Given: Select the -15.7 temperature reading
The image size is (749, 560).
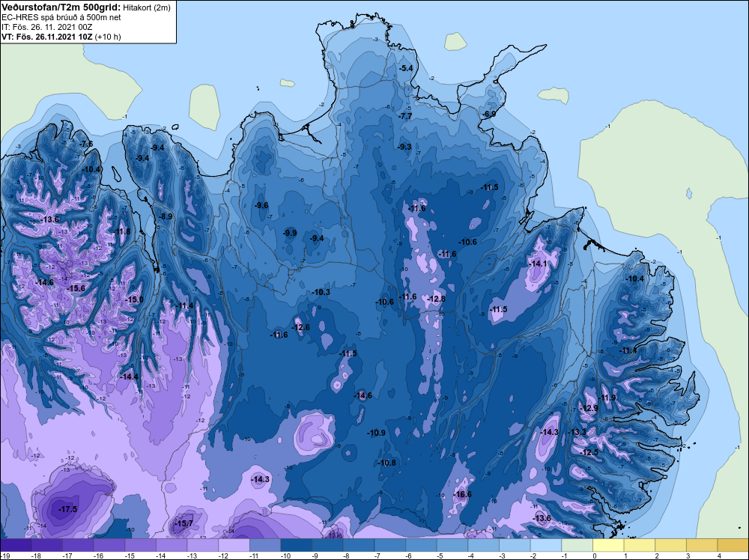Looking at the screenshot, I should tap(184, 524).
